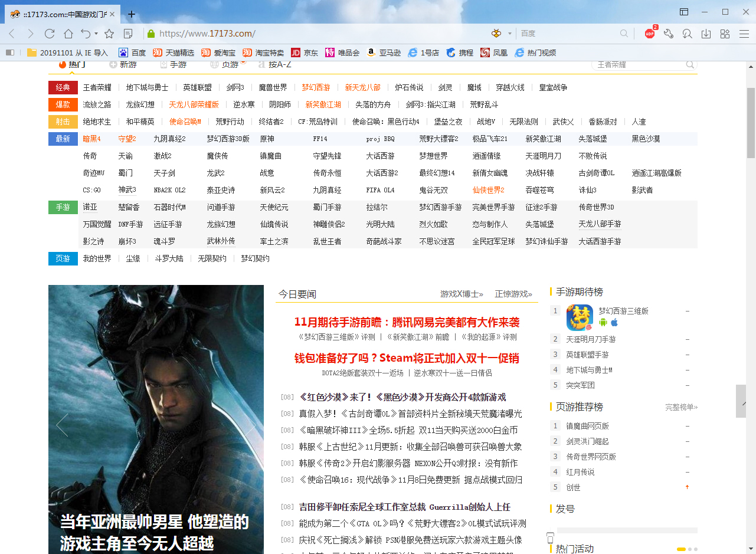Open the download manager icon
The width and height of the screenshot is (756, 554).
point(706,34)
